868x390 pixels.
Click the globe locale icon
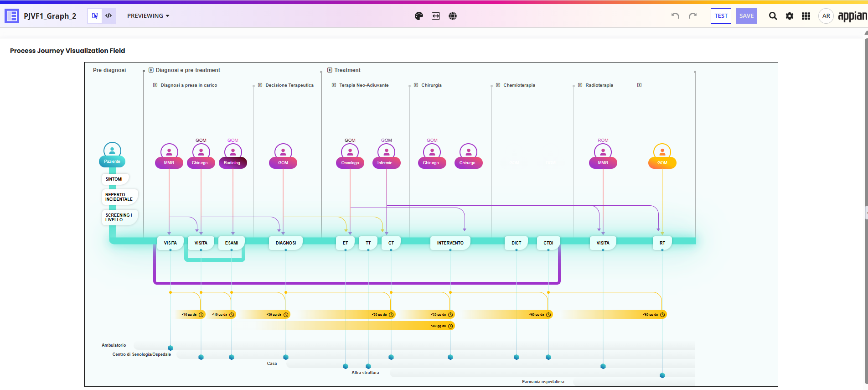click(453, 16)
